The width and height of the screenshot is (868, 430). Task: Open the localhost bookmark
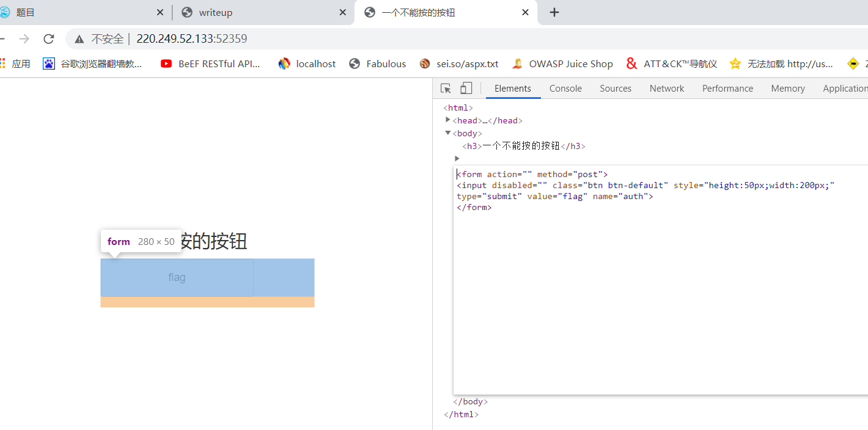click(307, 64)
